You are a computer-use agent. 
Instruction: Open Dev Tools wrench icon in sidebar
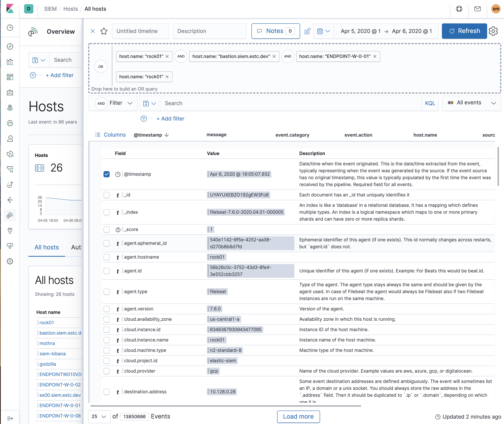click(10, 230)
